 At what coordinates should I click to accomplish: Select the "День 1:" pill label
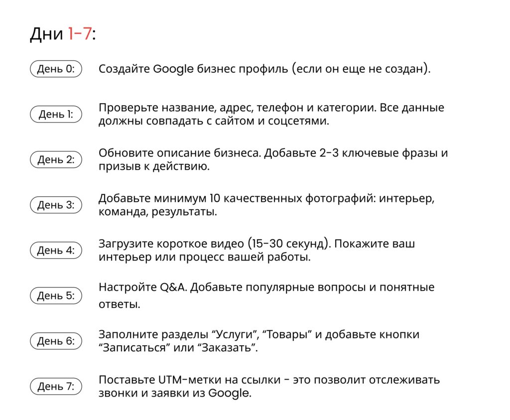pos(56,115)
